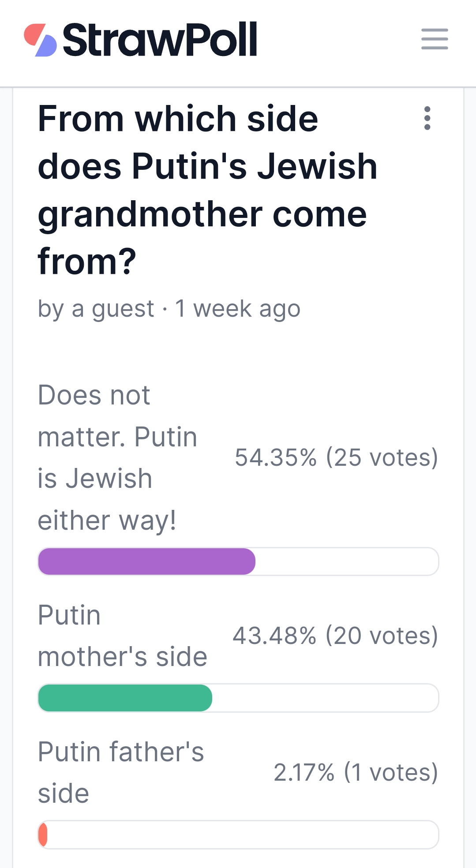Screen dimensions: 476x868
Task: Click the "by a guest" author text
Action: (x=96, y=308)
